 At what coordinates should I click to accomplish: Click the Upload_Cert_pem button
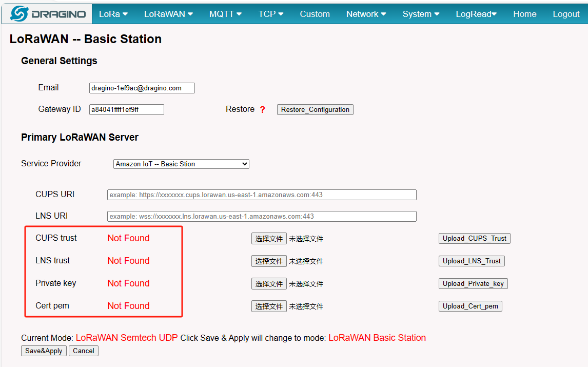(x=471, y=306)
